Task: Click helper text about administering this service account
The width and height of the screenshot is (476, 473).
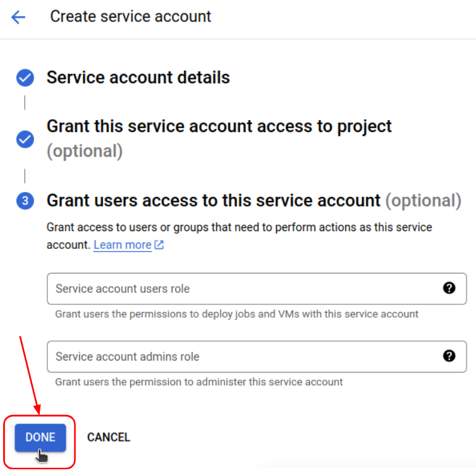Action: [x=199, y=382]
